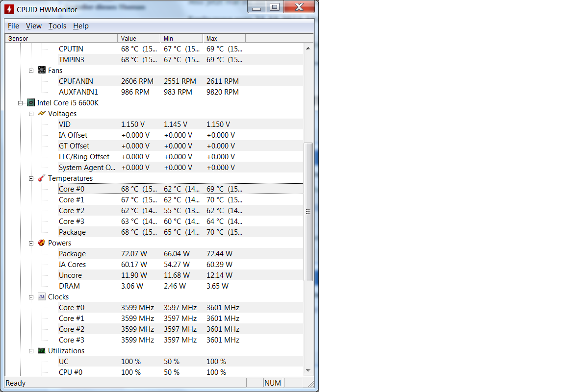This screenshot has height=392, width=565.
Task: Select the IA Cores power row
Action: coord(180,265)
